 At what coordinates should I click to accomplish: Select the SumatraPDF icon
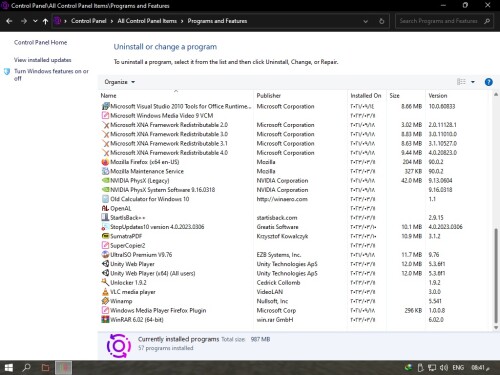[x=105, y=236]
